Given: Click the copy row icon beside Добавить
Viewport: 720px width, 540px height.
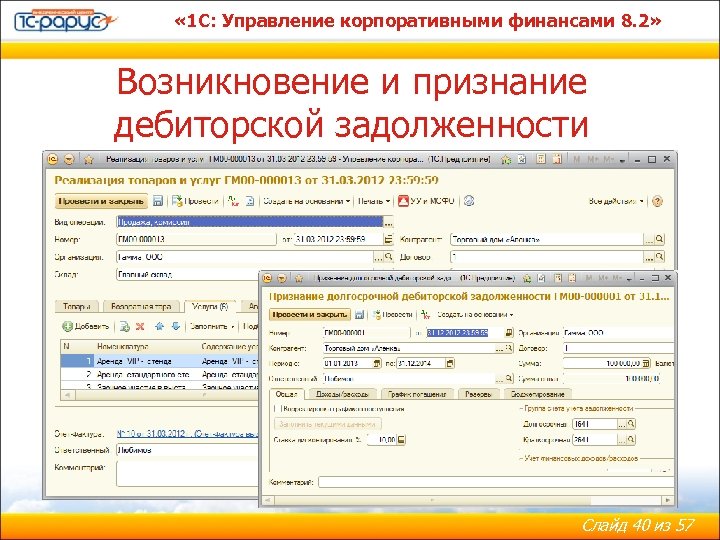Looking at the screenshot, I should tap(124, 326).
